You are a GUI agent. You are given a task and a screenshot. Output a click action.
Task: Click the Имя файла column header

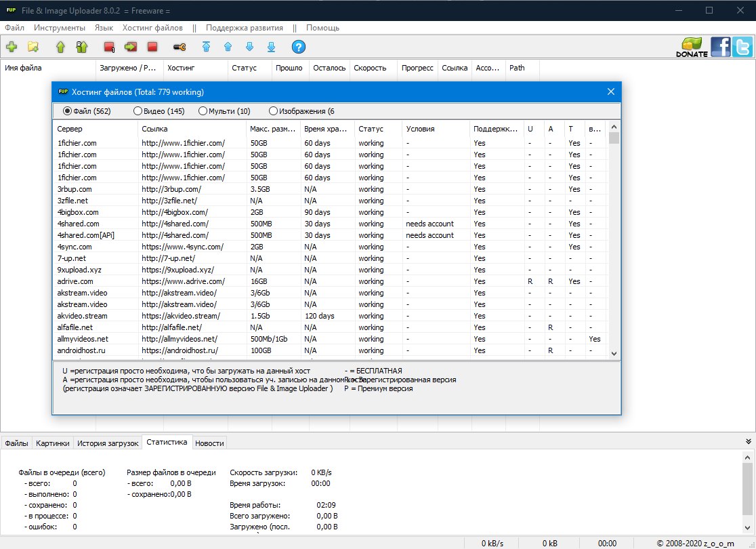pos(48,68)
